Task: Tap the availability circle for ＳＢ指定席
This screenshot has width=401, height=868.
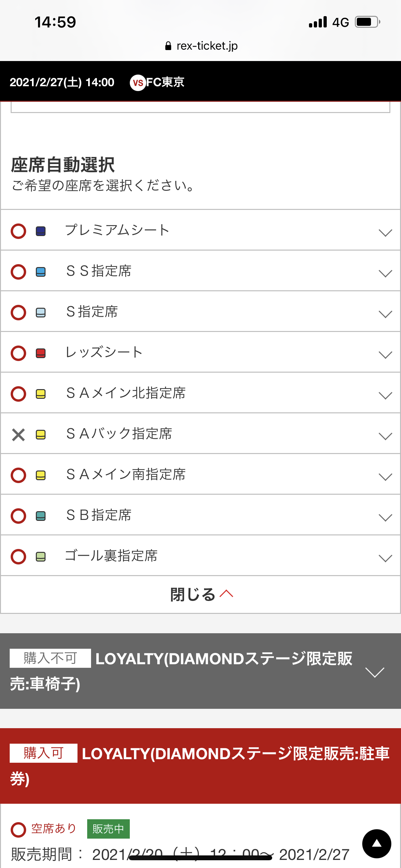Action: pos(18,516)
